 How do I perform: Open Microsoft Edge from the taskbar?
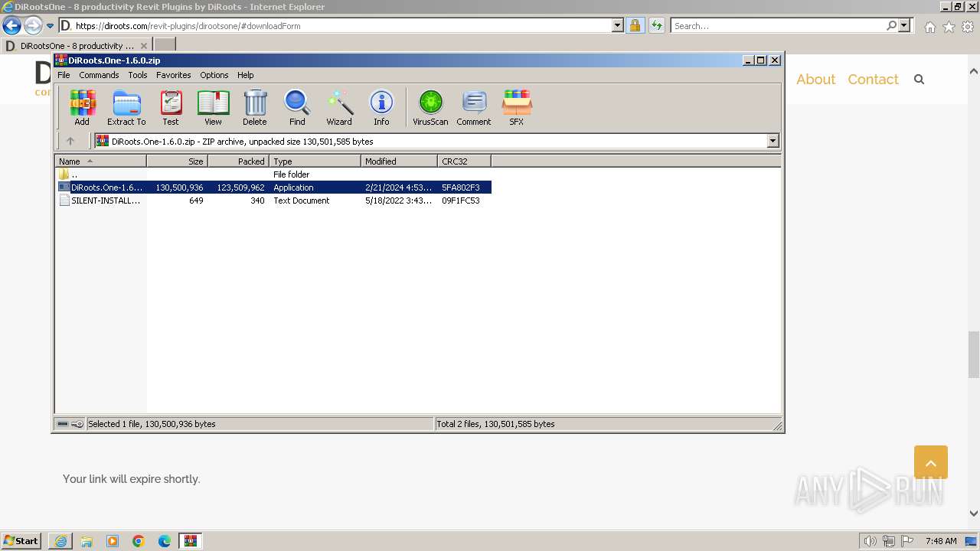pos(165,541)
